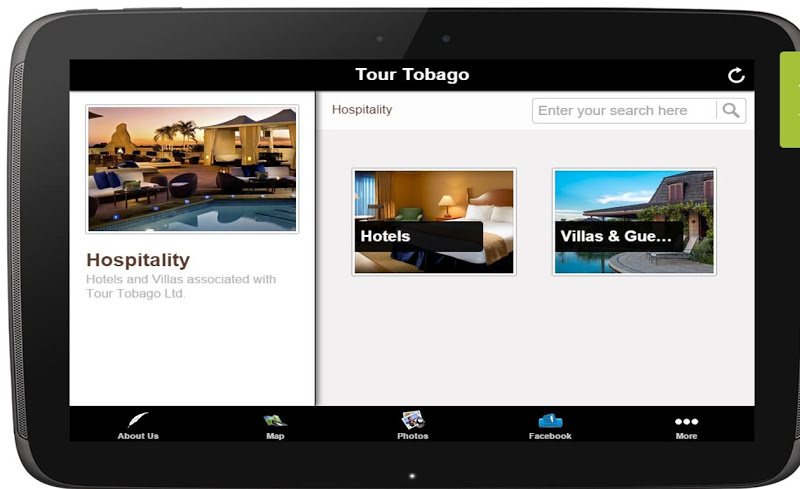Click the 'Tour Tobago' title text

(412, 75)
